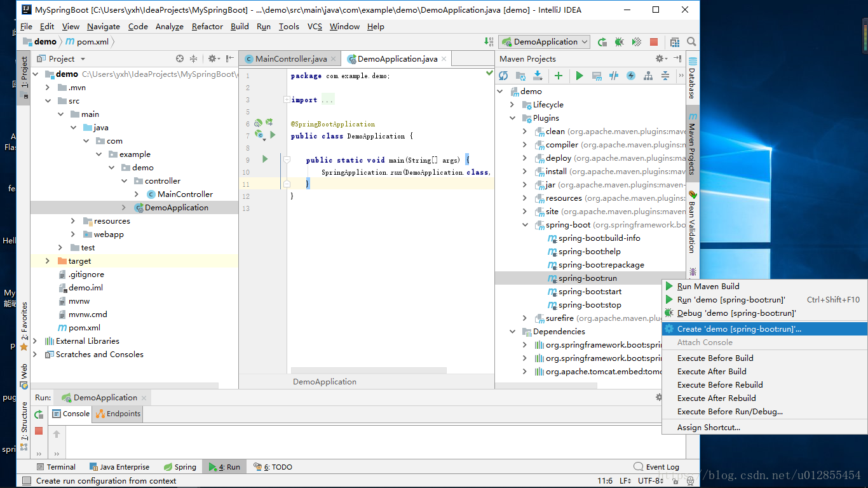The height and width of the screenshot is (488, 868).
Task: Click the Scroll from Source target icon in Project panel
Action: click(x=180, y=58)
